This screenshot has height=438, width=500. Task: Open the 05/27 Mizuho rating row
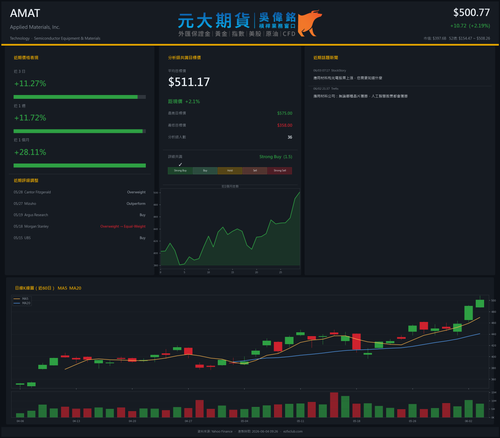click(x=80, y=204)
